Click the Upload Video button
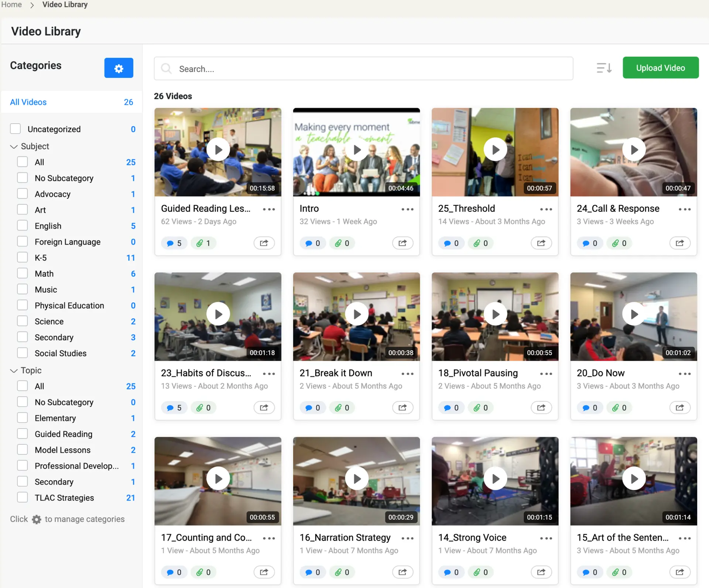The image size is (709, 588). tap(660, 68)
